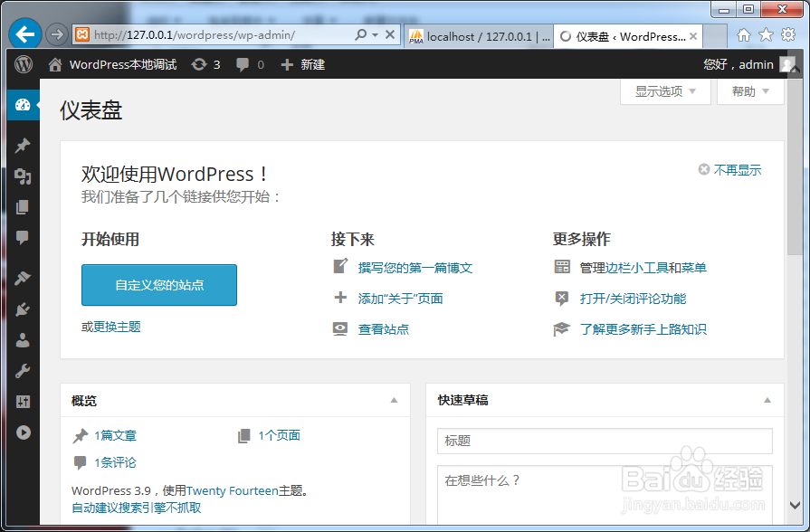Image resolution: width=810 pixels, height=532 pixels.
Task: Click the 自定义您的站点 button
Action: tap(159, 285)
